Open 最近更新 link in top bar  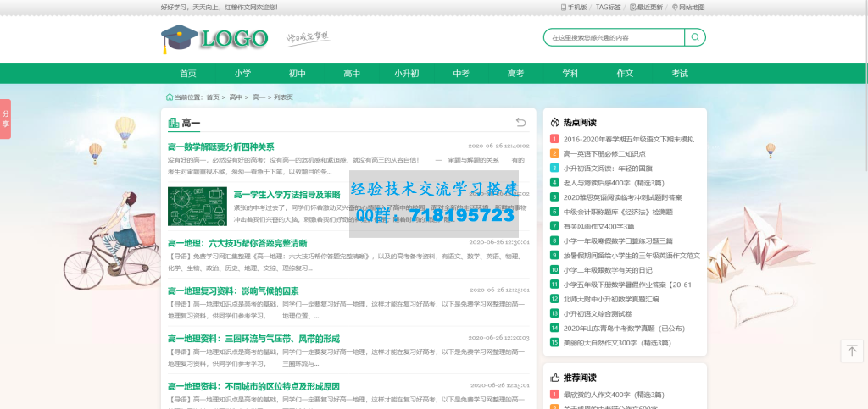(x=647, y=7)
